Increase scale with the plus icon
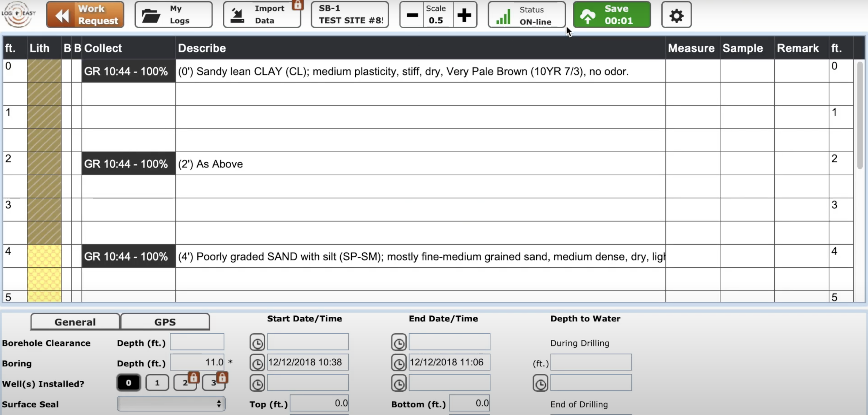 464,15
